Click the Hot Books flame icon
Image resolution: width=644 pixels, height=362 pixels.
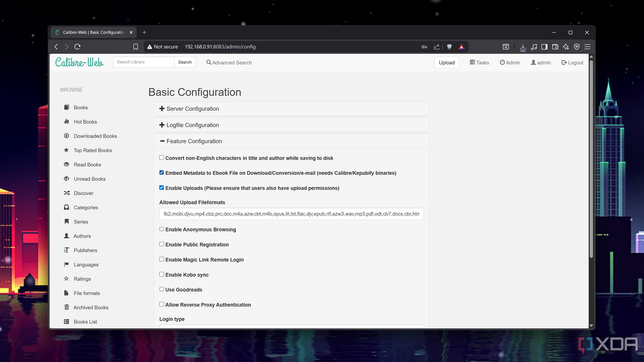click(67, 122)
